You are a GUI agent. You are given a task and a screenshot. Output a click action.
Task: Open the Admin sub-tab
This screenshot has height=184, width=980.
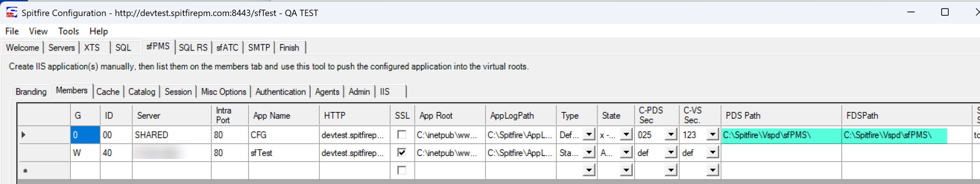click(x=359, y=92)
